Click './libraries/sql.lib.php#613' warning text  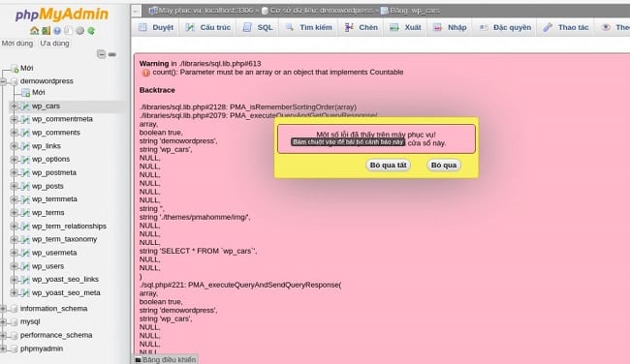pyautogui.click(x=220, y=63)
